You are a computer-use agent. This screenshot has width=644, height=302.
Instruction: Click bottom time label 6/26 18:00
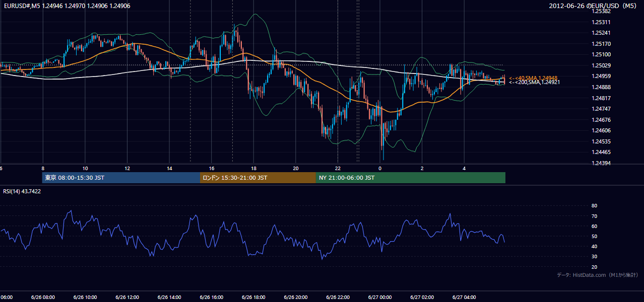pyautogui.click(x=253, y=297)
